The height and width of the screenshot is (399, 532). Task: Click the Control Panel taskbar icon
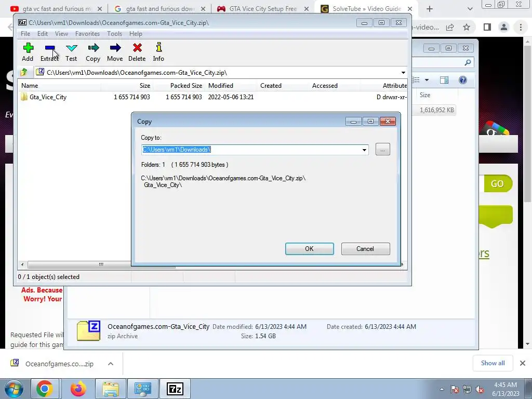click(142, 389)
